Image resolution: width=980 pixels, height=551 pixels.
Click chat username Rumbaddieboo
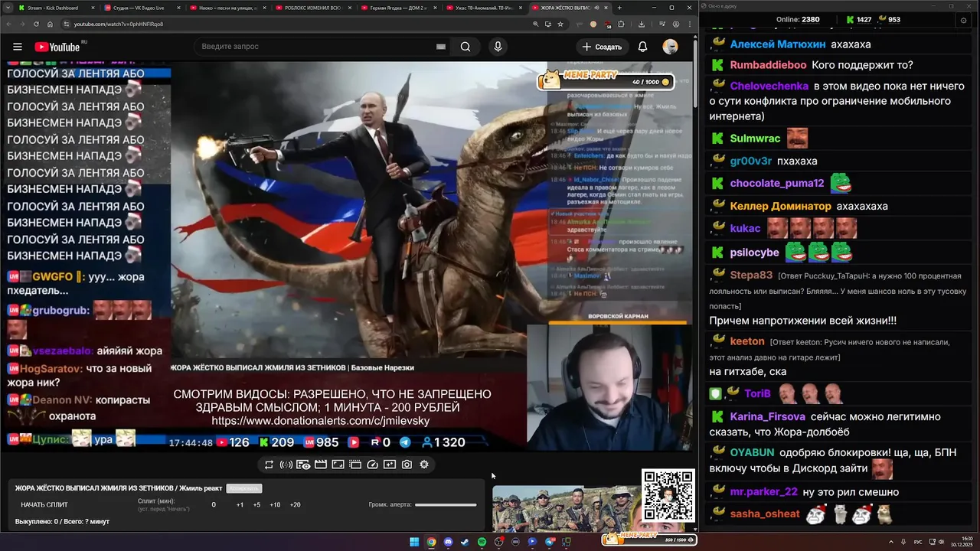click(768, 65)
